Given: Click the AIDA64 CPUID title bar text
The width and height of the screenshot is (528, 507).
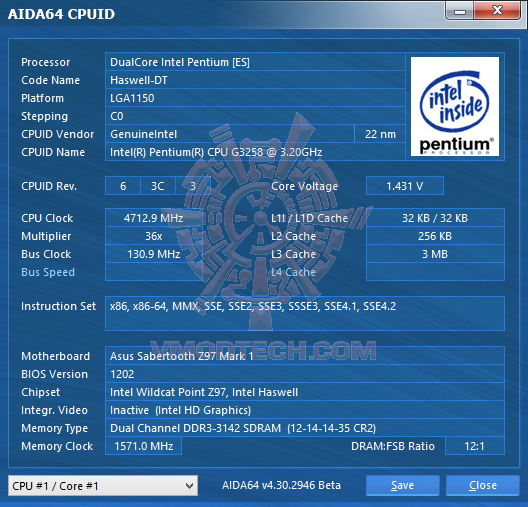Looking at the screenshot, I should pos(61,14).
